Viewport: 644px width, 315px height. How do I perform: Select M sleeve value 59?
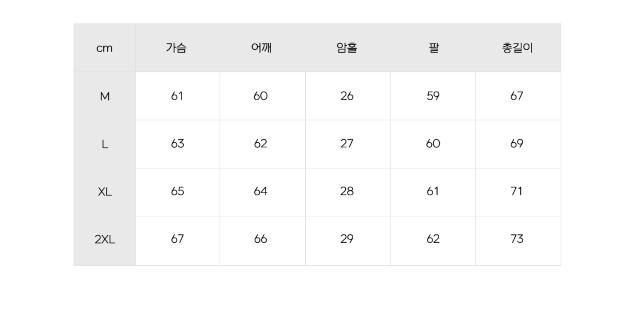(x=433, y=96)
